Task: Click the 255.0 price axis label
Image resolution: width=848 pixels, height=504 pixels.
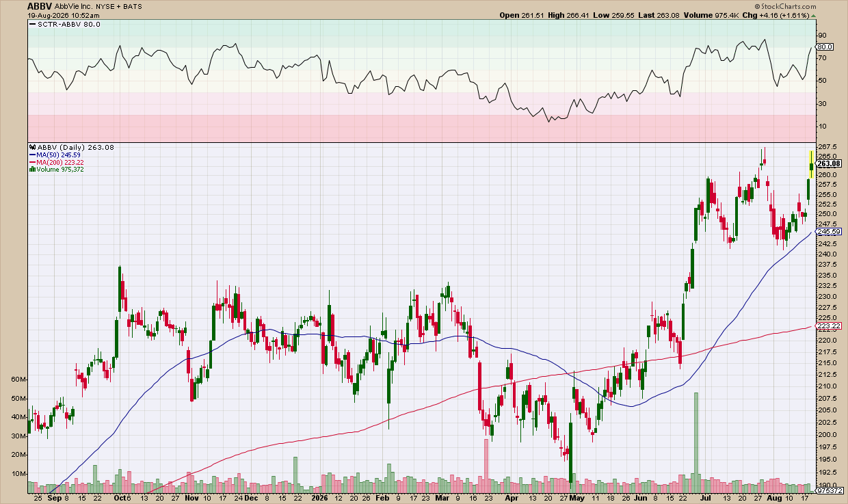Action: coord(827,194)
